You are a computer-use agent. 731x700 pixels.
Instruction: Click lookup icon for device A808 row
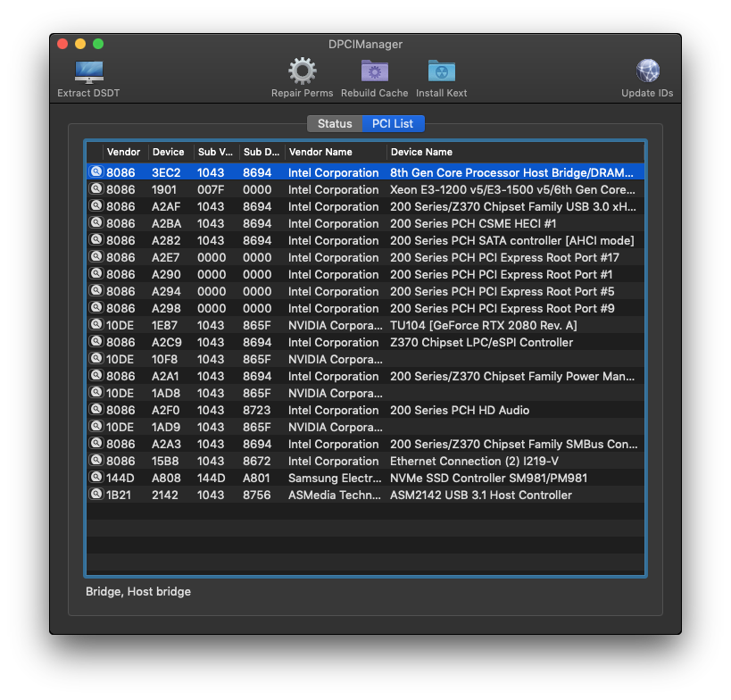point(96,477)
